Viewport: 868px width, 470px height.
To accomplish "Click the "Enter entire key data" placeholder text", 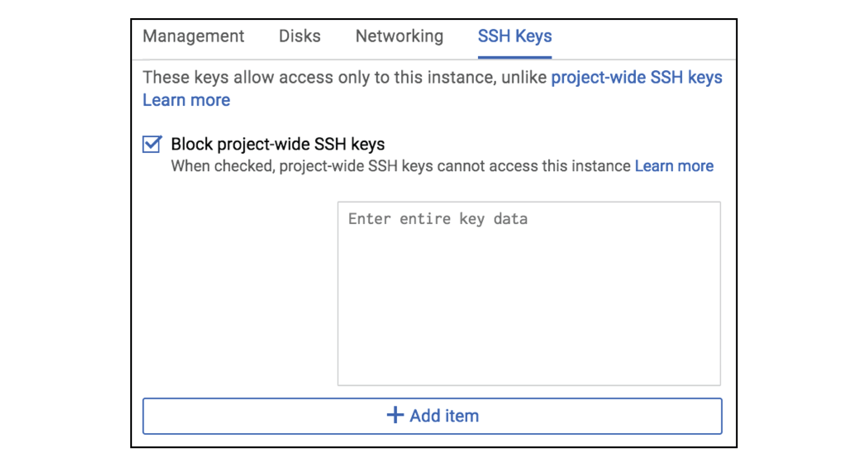I will coord(438,219).
